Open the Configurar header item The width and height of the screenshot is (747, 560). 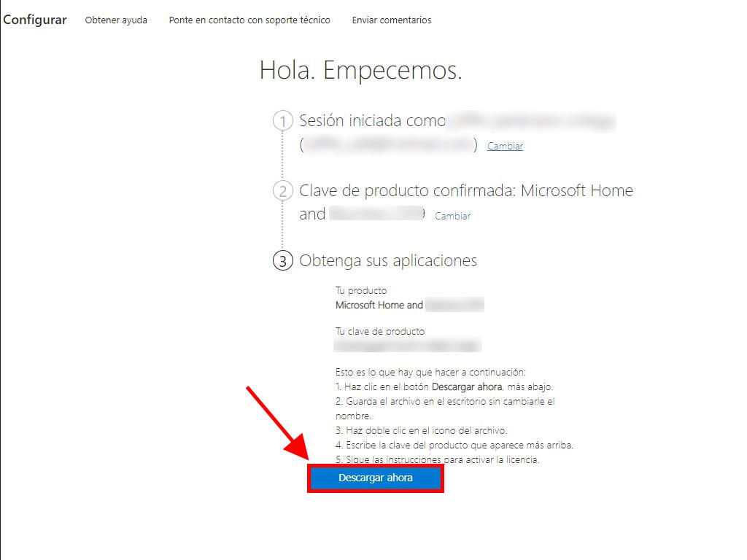pyautogui.click(x=35, y=20)
